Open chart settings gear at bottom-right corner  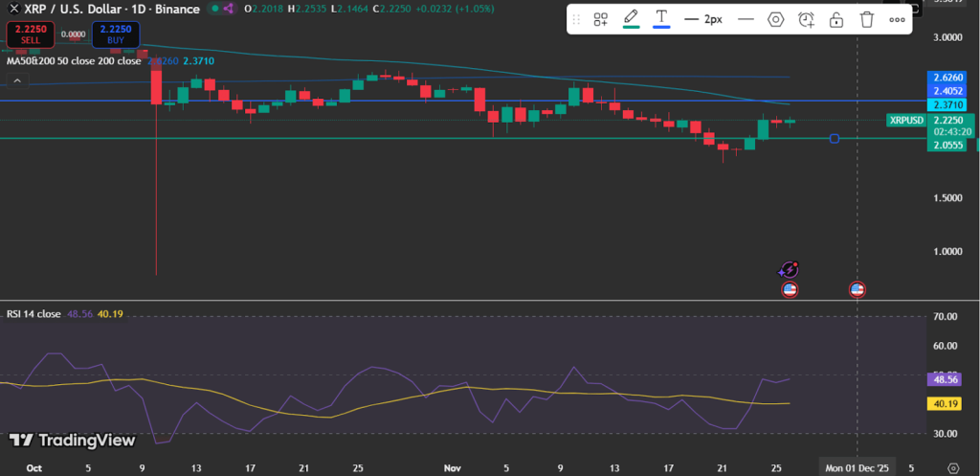click(x=952, y=466)
